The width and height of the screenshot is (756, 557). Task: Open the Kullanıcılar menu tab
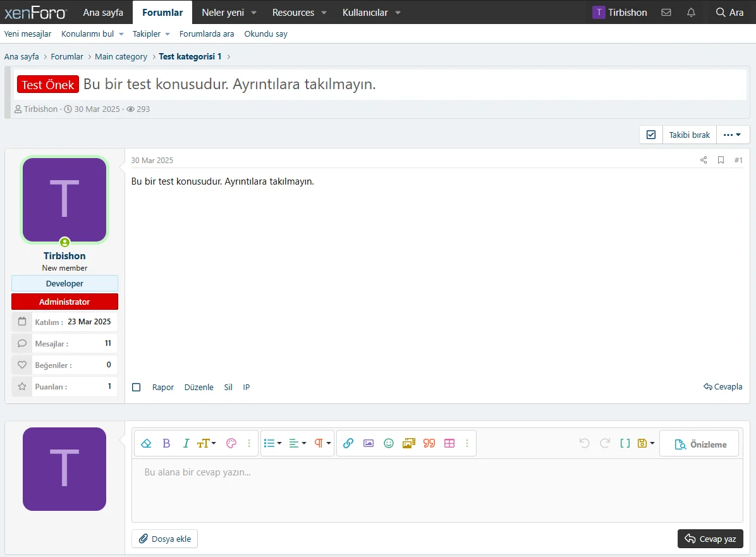372,12
